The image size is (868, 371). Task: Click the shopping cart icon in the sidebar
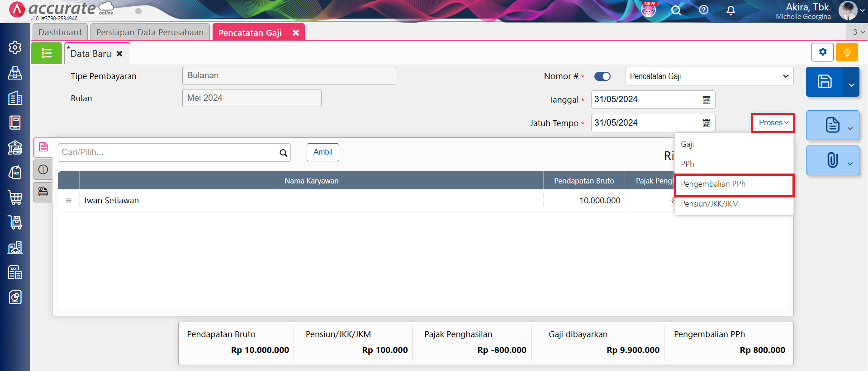point(15,197)
